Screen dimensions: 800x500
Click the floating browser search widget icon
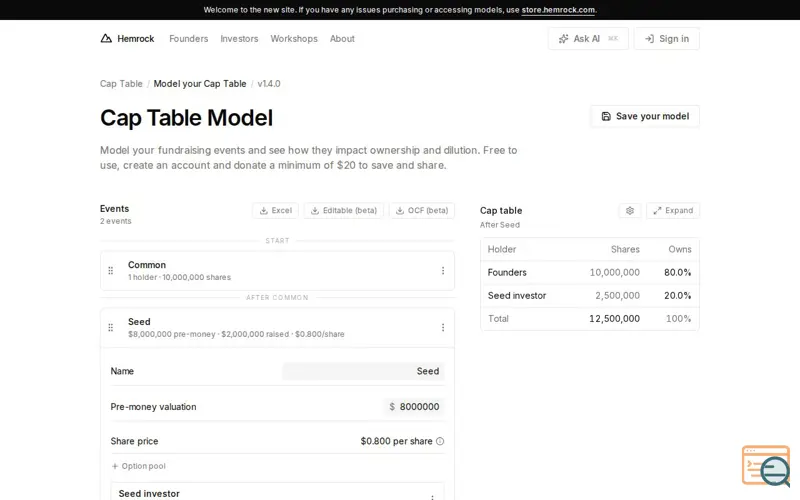[x=766, y=465]
